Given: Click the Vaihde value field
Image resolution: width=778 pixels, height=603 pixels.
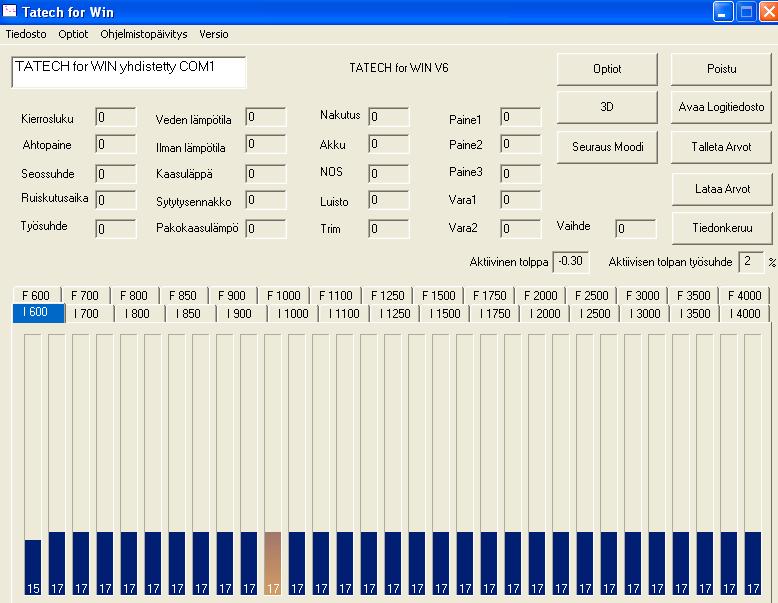Looking at the screenshot, I should point(636,229).
